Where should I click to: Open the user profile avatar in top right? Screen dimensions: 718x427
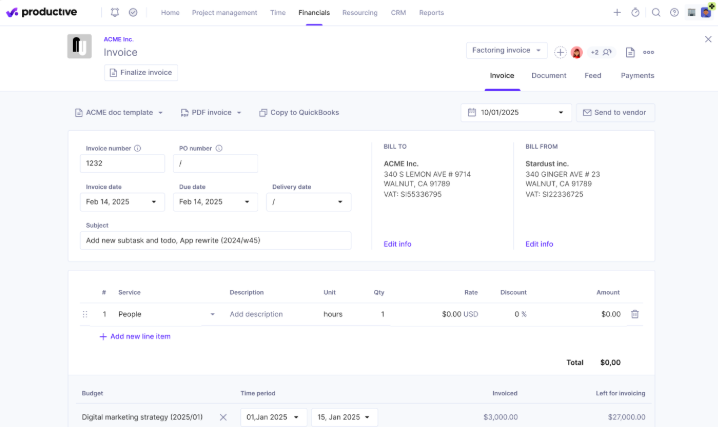pyautogui.click(x=707, y=12)
